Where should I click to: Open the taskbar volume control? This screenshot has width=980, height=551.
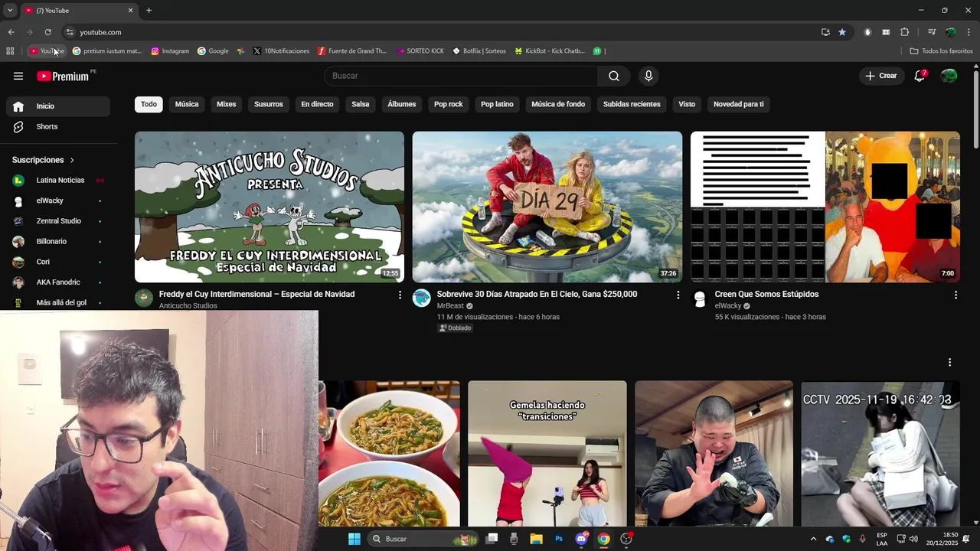[913, 539]
